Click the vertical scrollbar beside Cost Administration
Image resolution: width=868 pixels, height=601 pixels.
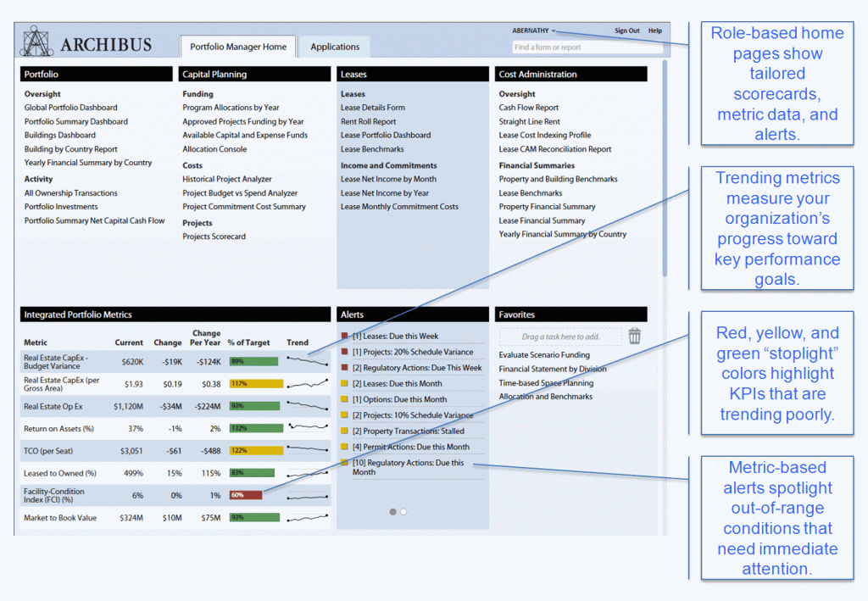[665, 169]
